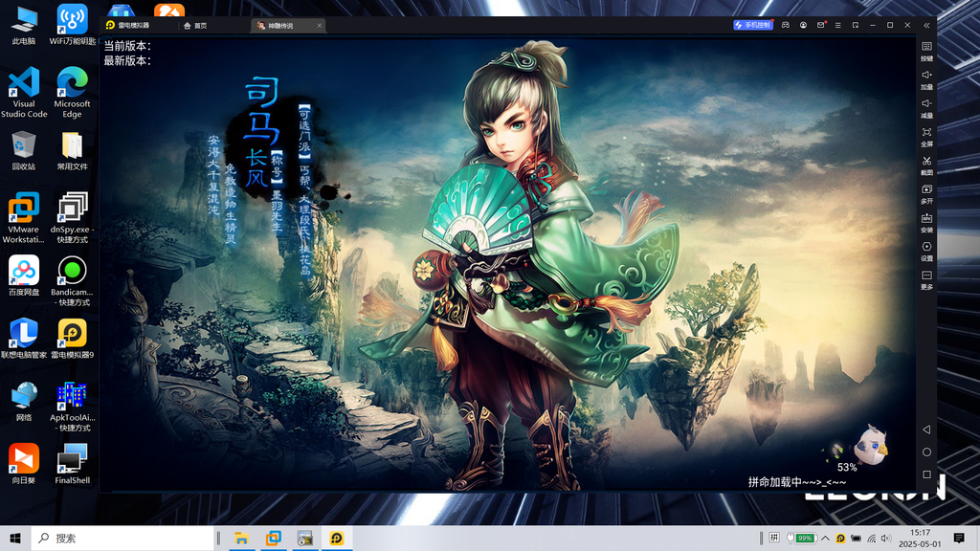Click the Wi-Fi network tray icon
Screen dimensions: 980x551
click(x=871, y=538)
